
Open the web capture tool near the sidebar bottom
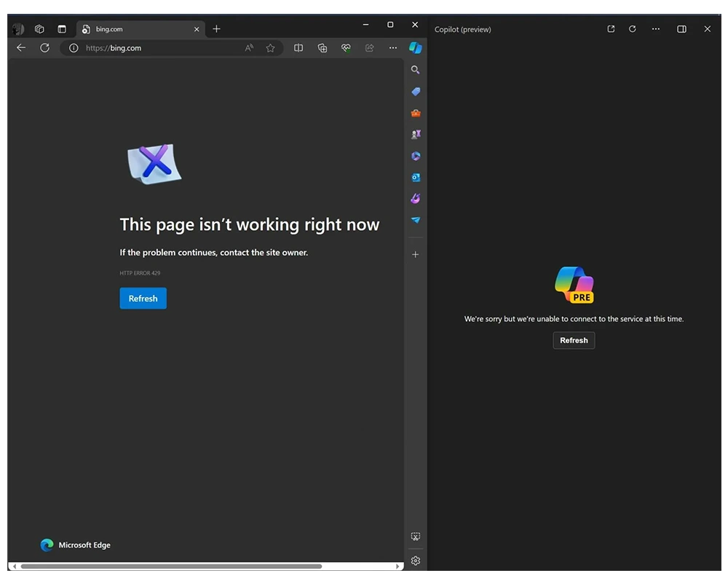[416, 537]
